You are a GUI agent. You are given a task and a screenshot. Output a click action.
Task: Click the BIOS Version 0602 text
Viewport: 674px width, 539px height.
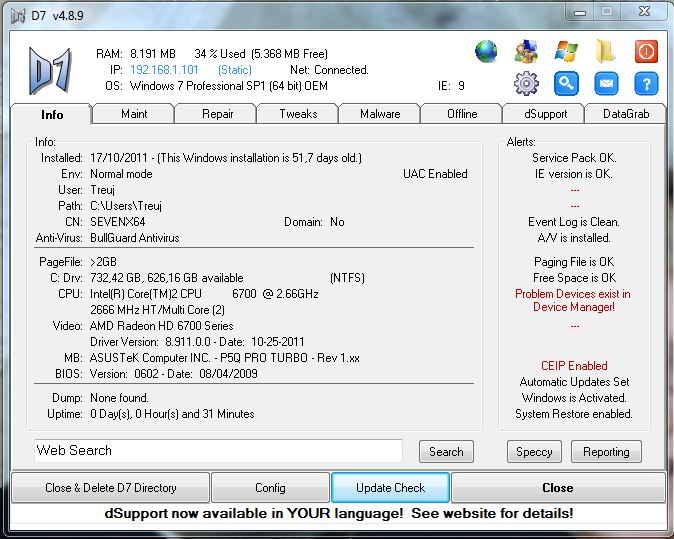[x=174, y=374]
